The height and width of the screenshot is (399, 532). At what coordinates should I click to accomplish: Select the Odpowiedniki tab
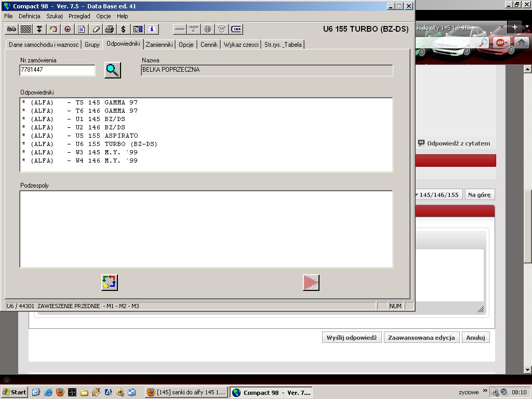[x=123, y=44]
